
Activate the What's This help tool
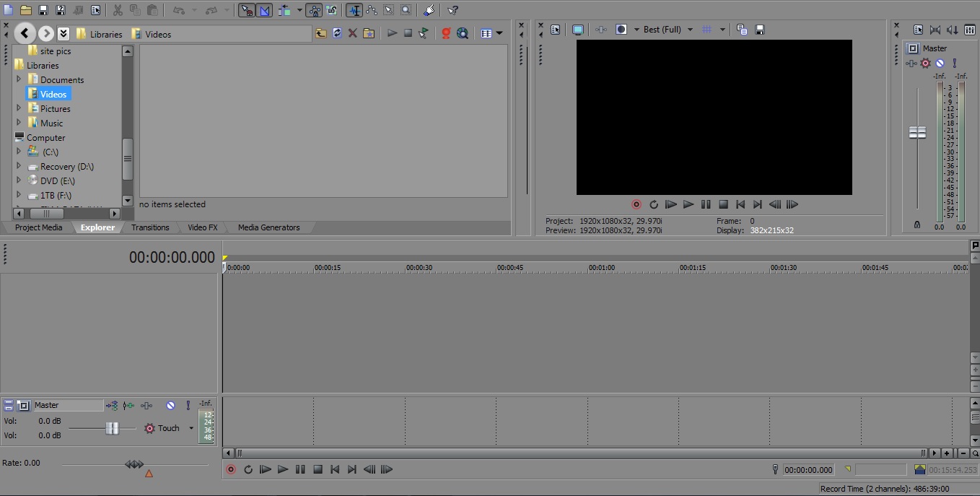click(452, 10)
